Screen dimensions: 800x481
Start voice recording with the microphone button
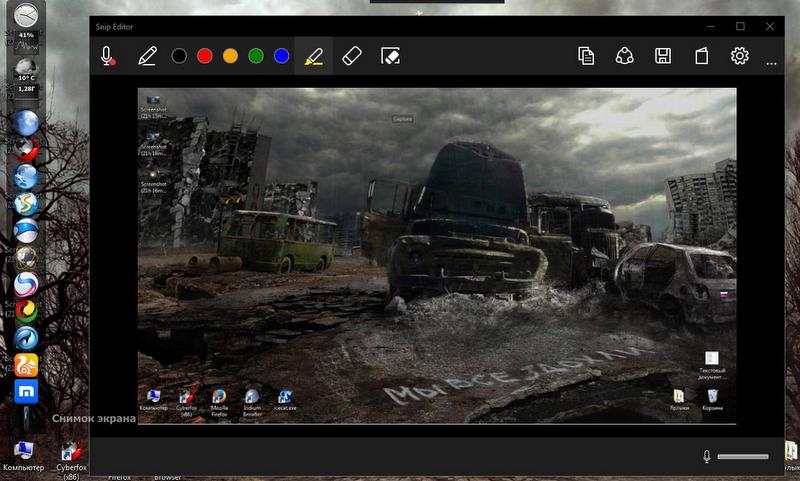point(108,56)
